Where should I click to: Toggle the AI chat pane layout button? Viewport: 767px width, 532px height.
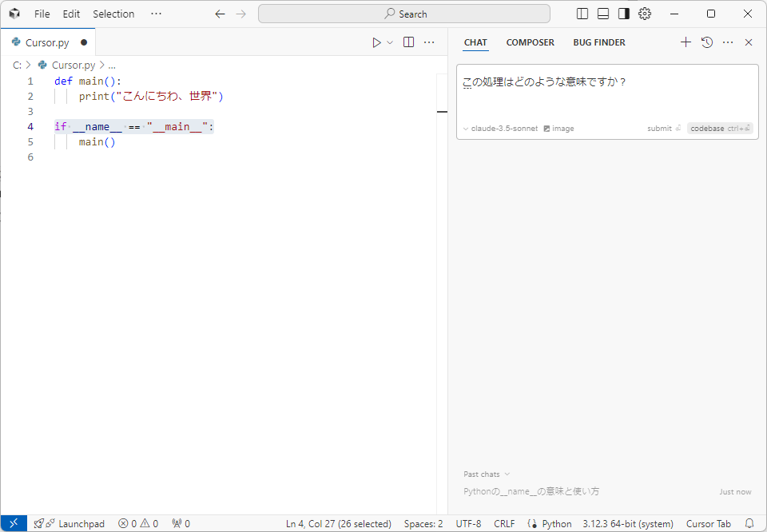pos(624,14)
